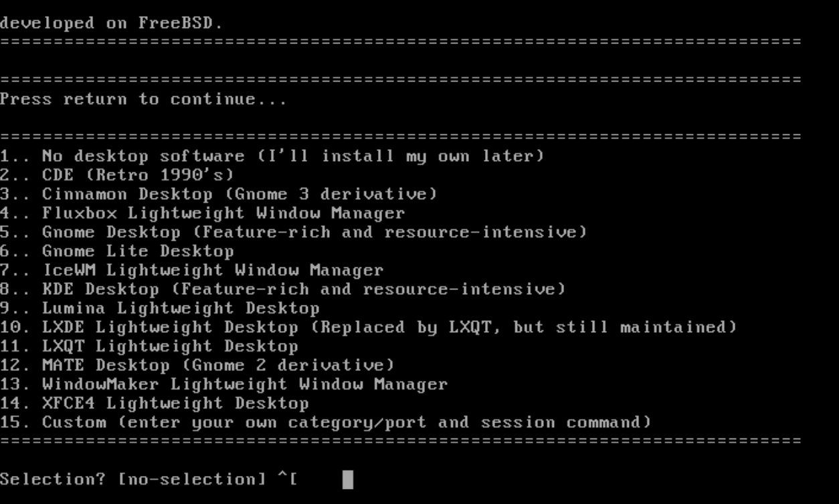The height and width of the screenshot is (504, 839).
Task: Choose Cinnamon Desktop from the list
Action: click(218, 195)
